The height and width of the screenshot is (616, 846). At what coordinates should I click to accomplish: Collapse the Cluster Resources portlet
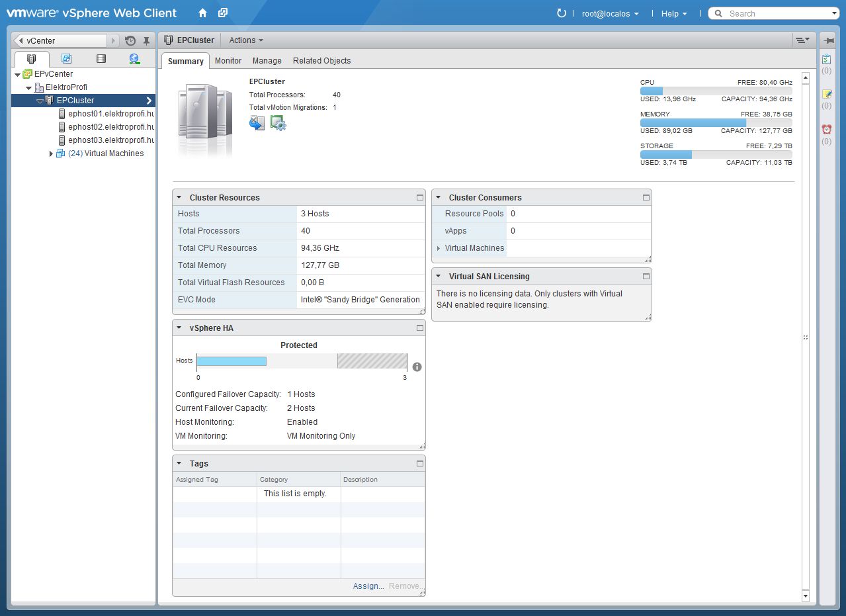click(x=179, y=197)
